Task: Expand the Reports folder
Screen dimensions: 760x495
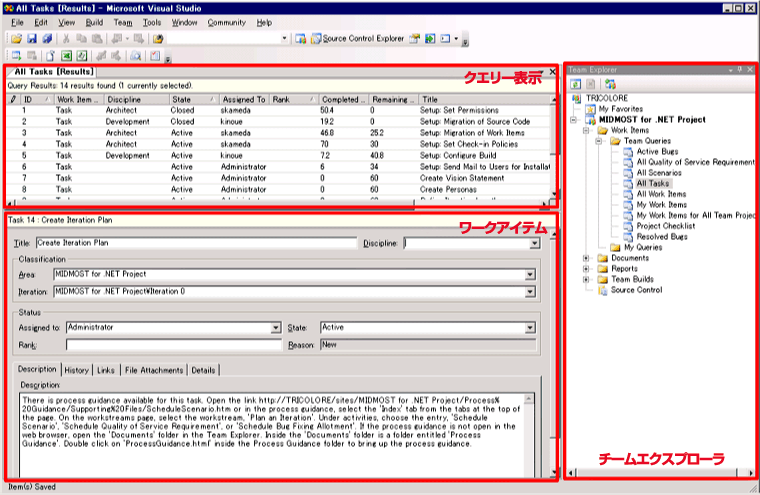Action: (586, 269)
